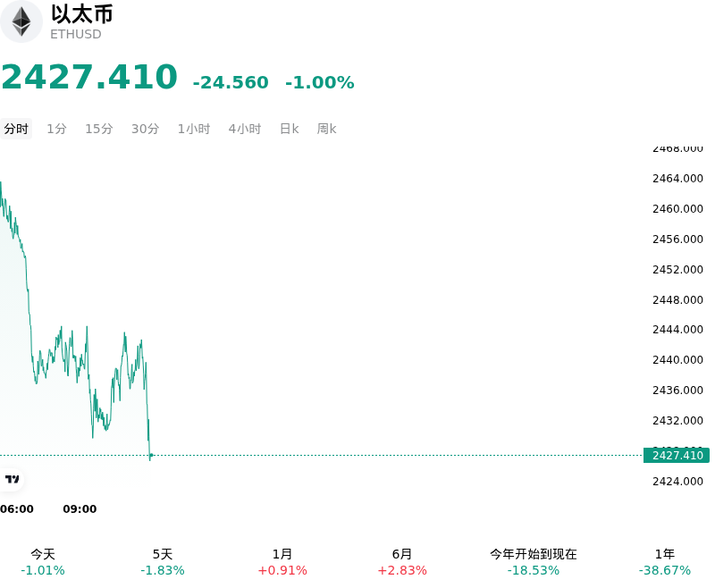This screenshot has height=588, width=715.
Task: Click the 2427.410 current price label on axis
Action: pos(677,456)
